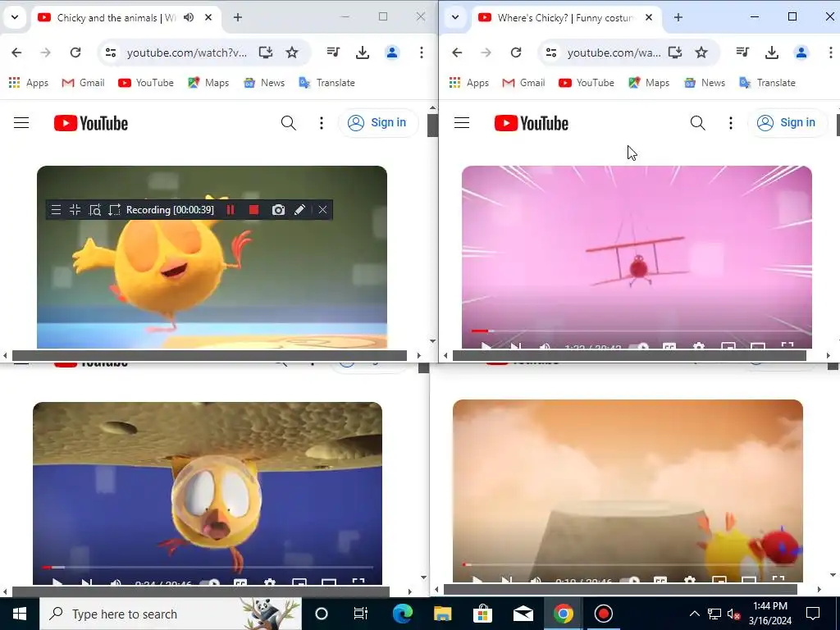
Task: Click Sign in on the right YouTube page
Action: coord(787,123)
